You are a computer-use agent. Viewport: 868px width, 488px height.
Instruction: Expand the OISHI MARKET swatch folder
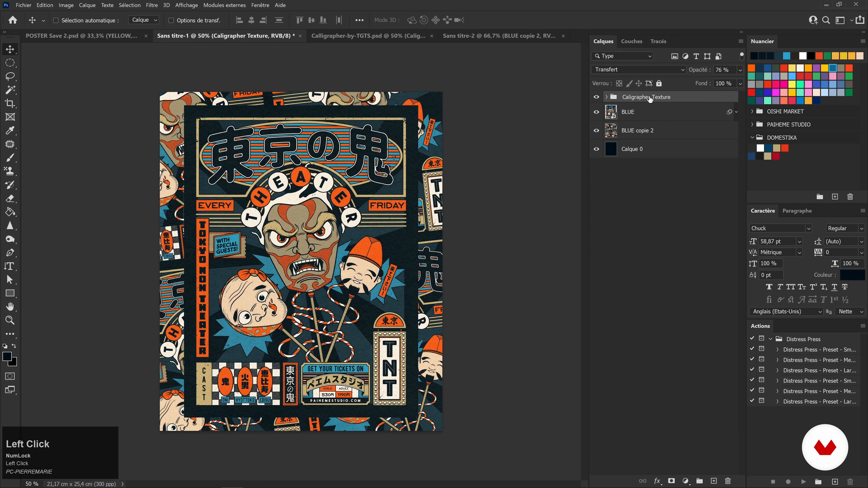click(752, 111)
